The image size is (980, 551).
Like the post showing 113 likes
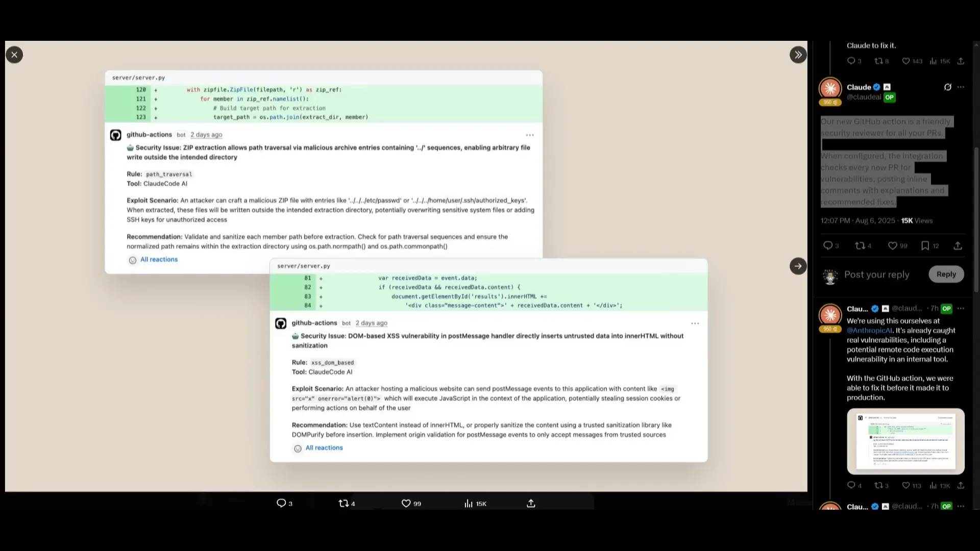[906, 485]
